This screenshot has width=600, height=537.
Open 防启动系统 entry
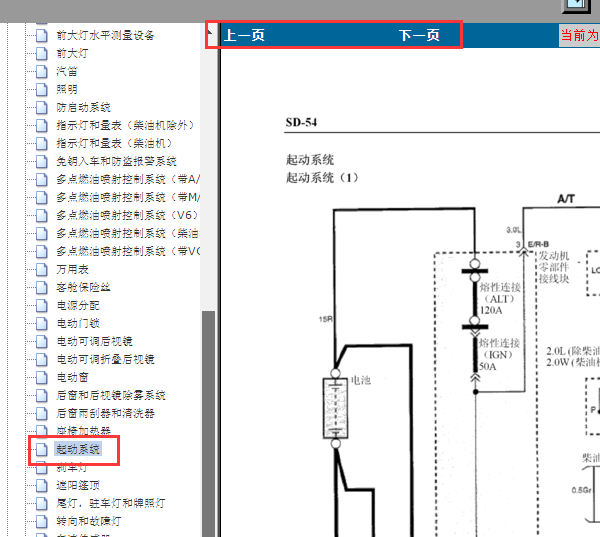(x=83, y=107)
